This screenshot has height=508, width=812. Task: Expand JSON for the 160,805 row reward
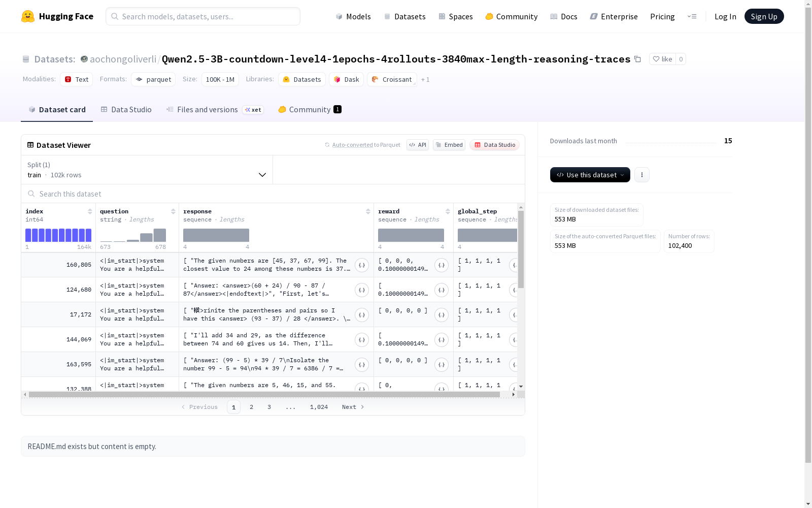[442, 265]
